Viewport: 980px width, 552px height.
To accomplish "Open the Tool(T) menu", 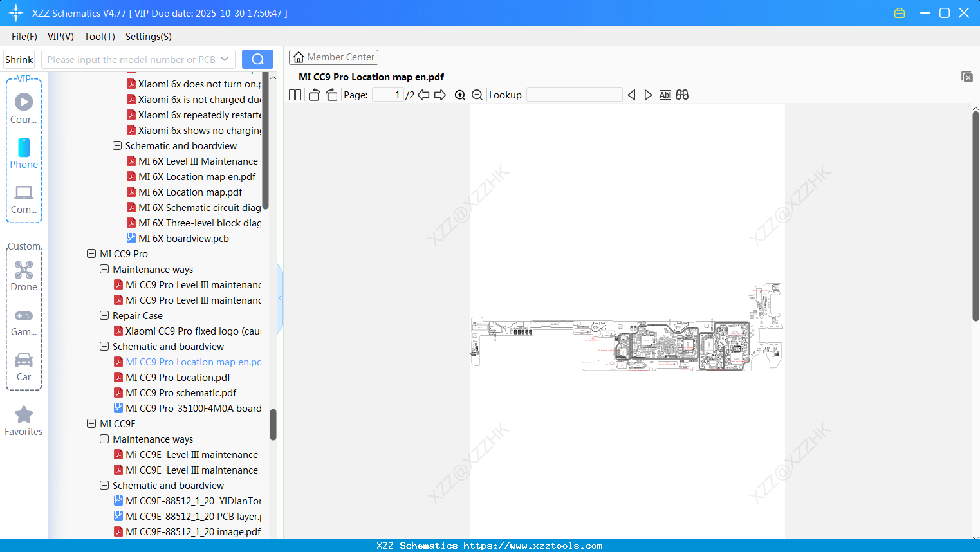I will (100, 37).
